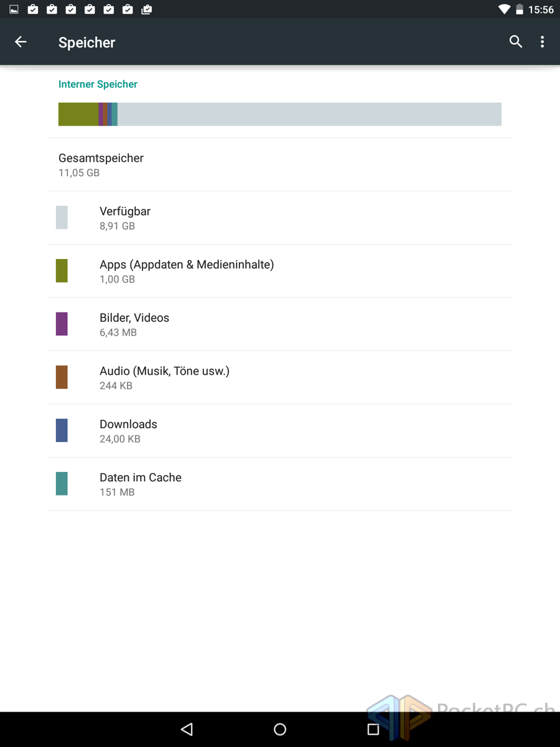The image size is (560, 747).
Task: Open Apps (Appdaten & Medieninhalte) entry
Action: [x=280, y=271]
